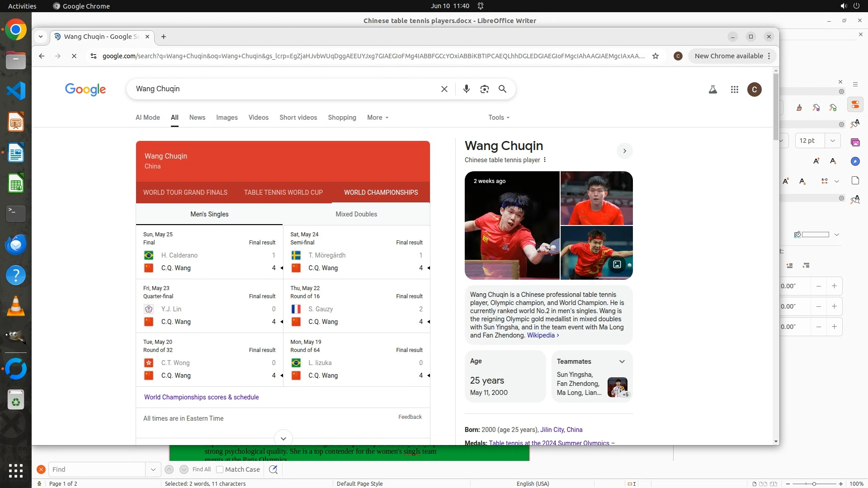This screenshot has width=868, height=488.
Task: Click Find and Replace icon in Writer
Action: pyautogui.click(x=273, y=469)
